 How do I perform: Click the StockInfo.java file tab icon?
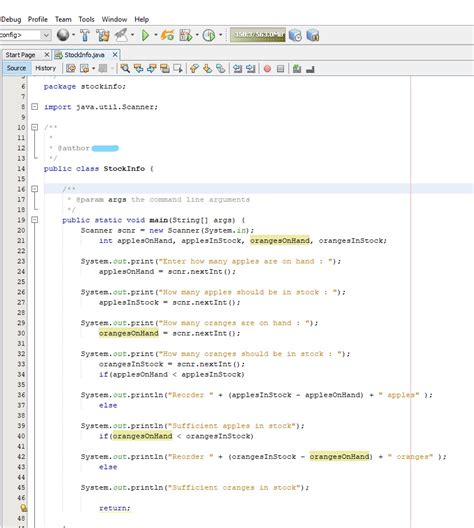coord(59,55)
